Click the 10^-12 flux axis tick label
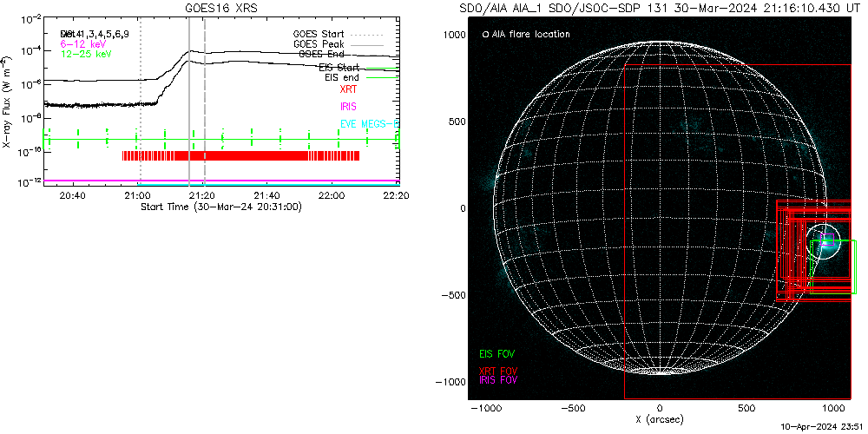This screenshot has height=434, width=868. tap(31, 183)
